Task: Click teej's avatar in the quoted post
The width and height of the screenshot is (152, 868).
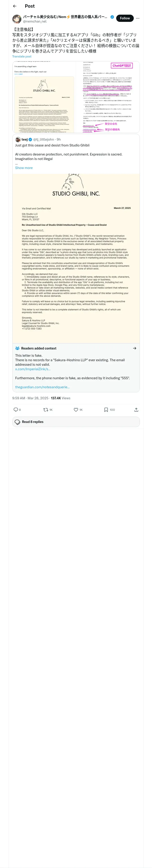Action: (18, 139)
